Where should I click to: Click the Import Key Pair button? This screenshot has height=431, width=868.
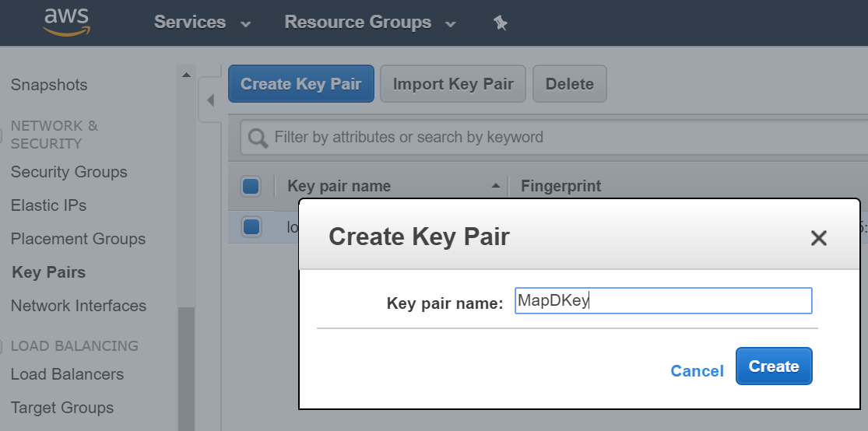[452, 84]
